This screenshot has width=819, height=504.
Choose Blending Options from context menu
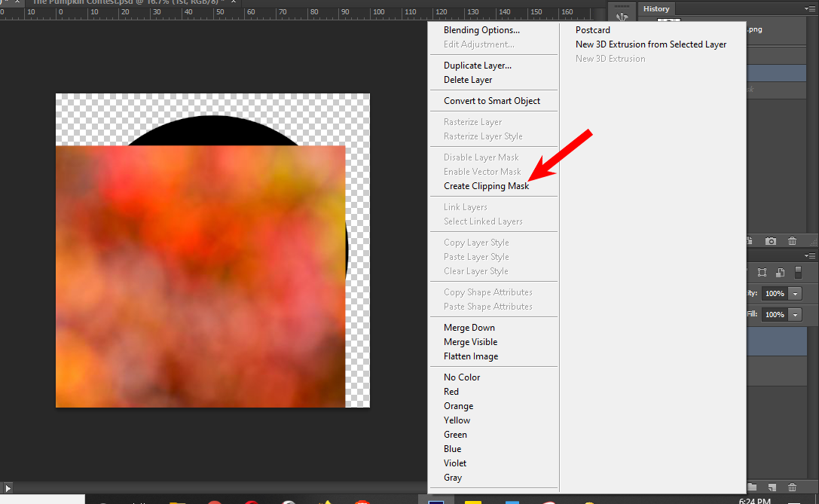coord(481,30)
